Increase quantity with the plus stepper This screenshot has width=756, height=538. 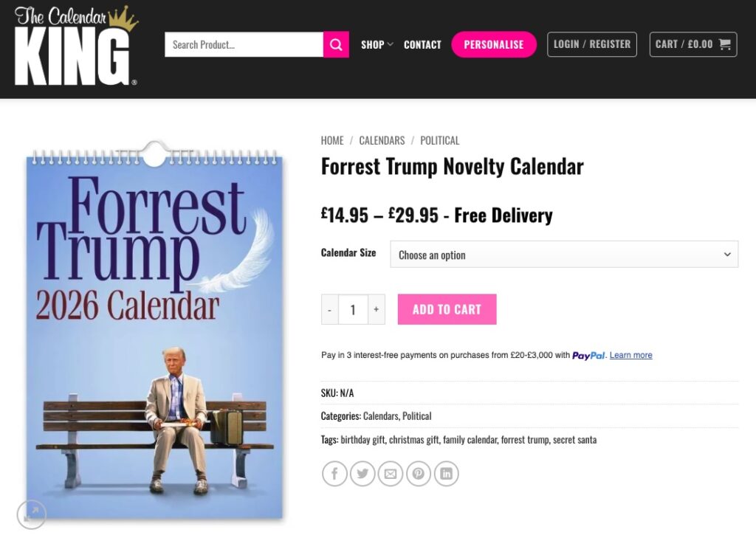377,309
